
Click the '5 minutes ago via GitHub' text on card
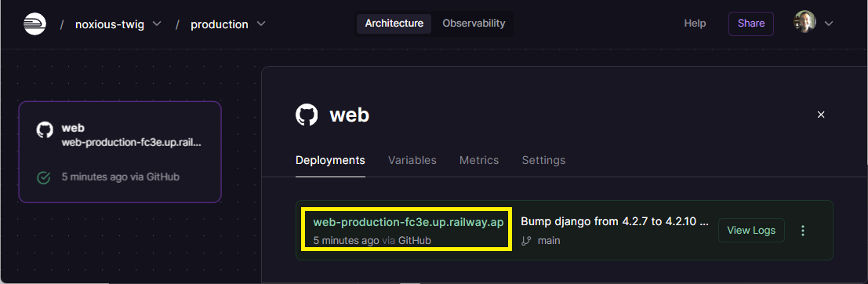coord(121,177)
